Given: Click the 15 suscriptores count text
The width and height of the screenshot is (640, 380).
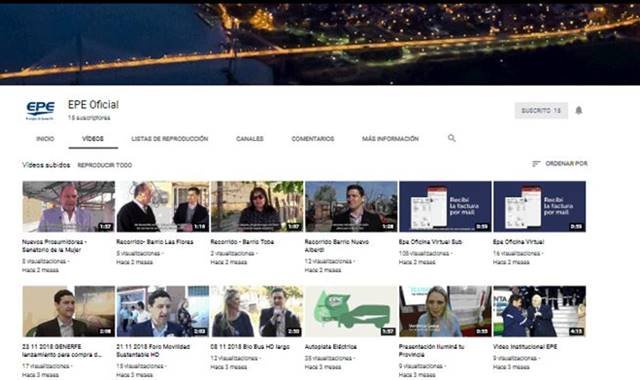Looking at the screenshot, I should point(89,118).
